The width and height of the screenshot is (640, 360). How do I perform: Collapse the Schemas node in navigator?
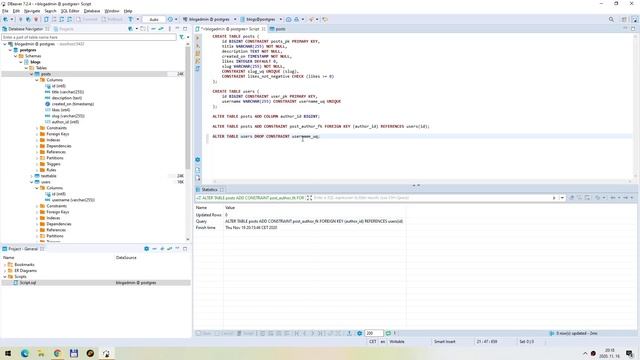[16, 56]
